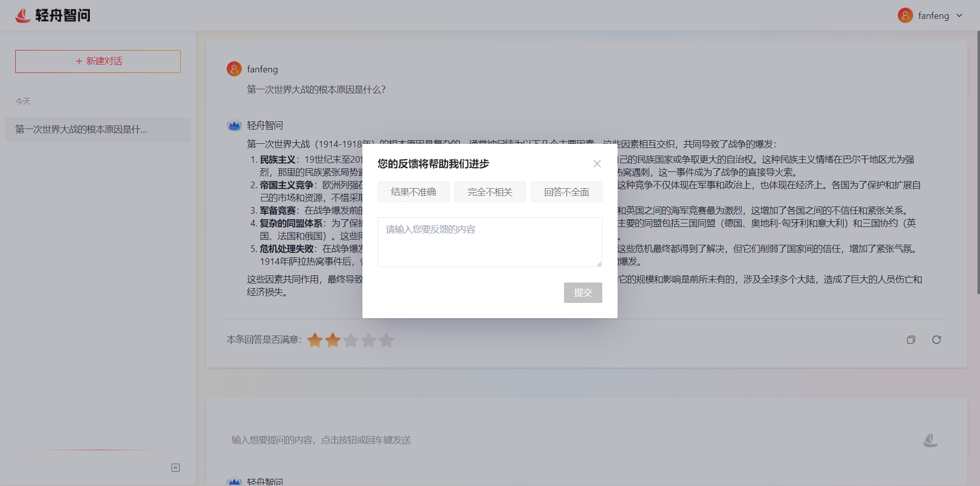Image resolution: width=980 pixels, height=486 pixels.
Task: Select the 回答不全面 feedback option
Action: [x=567, y=192]
